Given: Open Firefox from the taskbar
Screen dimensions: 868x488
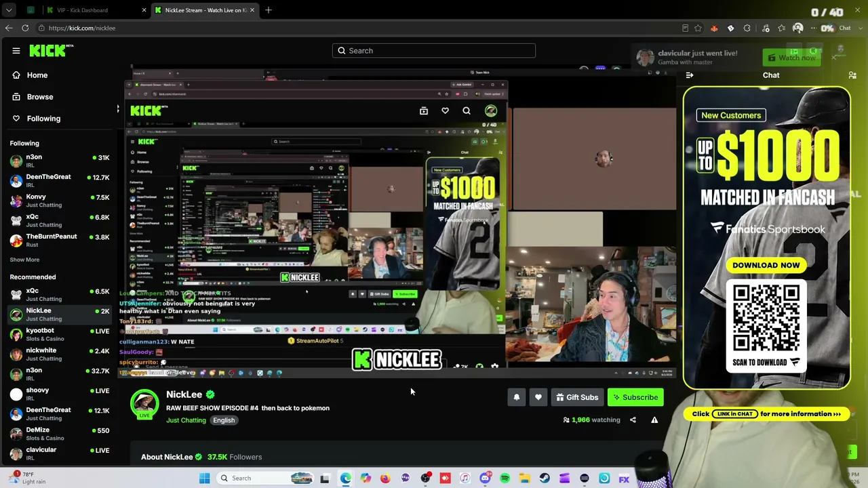Looking at the screenshot, I should click(385, 479).
